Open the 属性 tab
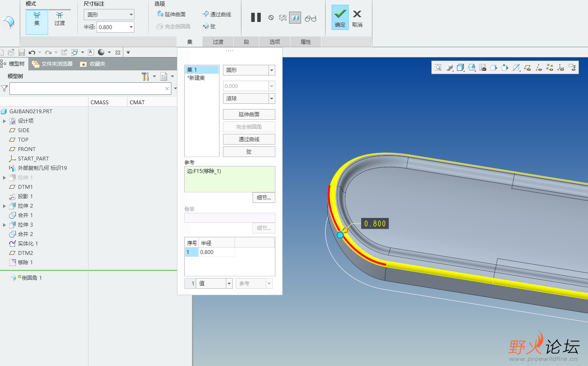Viewport: 588px width, 366px height. 306,42
